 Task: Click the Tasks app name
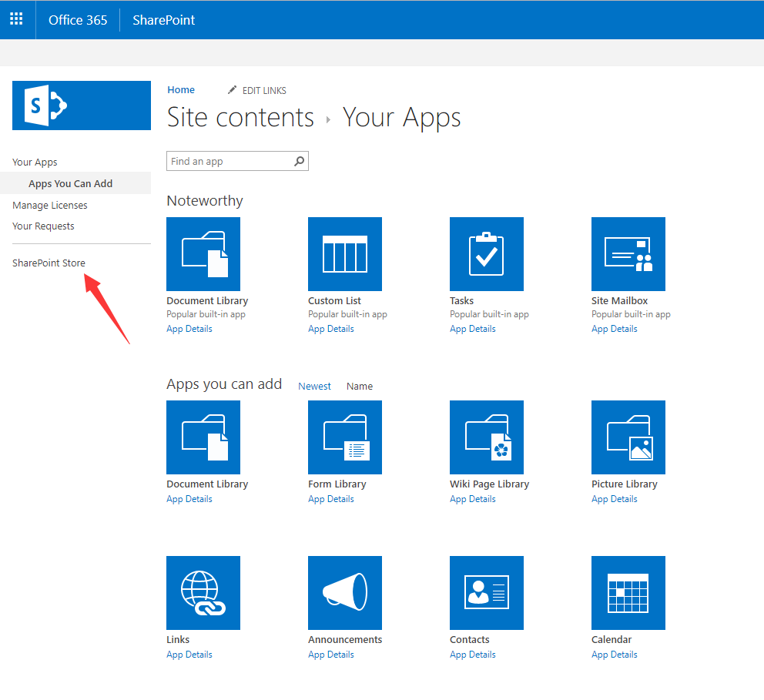coord(462,300)
